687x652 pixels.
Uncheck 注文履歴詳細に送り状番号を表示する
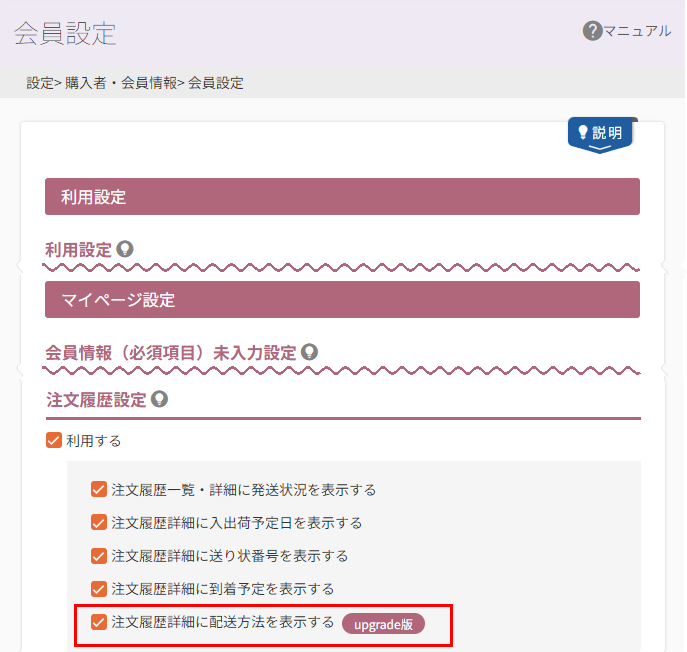(x=99, y=555)
